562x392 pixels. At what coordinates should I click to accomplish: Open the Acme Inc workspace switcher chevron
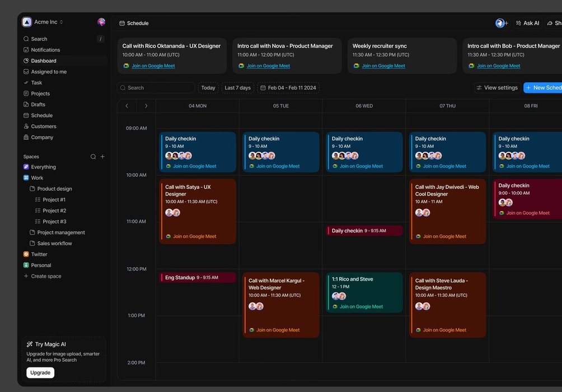61,22
